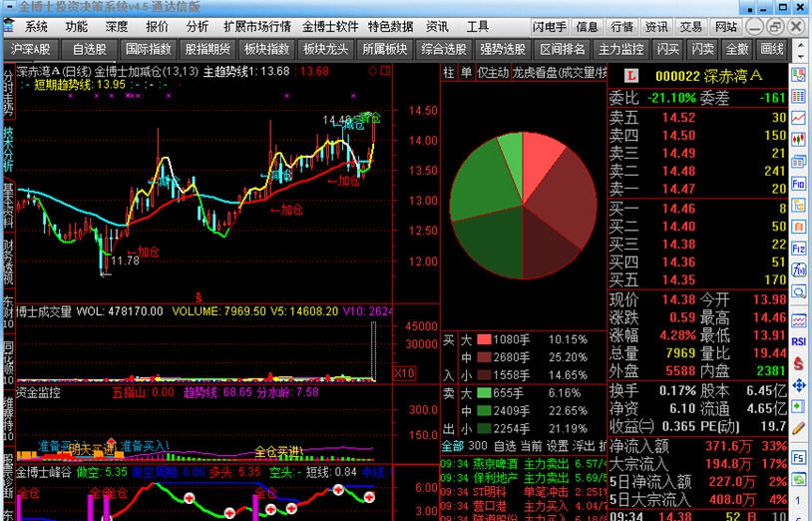The height and width of the screenshot is (521, 812).
Task: Click the F12 trading icon
Action: coord(798,249)
